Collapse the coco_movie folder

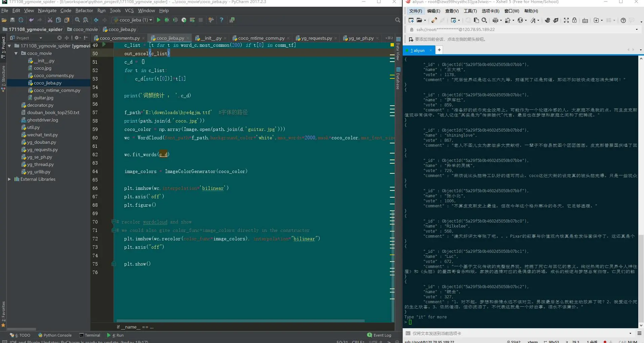tap(16, 53)
